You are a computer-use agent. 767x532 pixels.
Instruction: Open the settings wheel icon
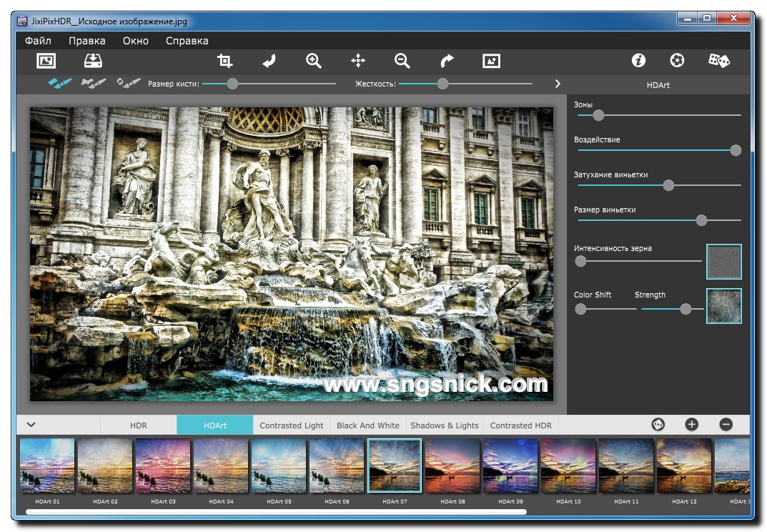pyautogui.click(x=677, y=60)
